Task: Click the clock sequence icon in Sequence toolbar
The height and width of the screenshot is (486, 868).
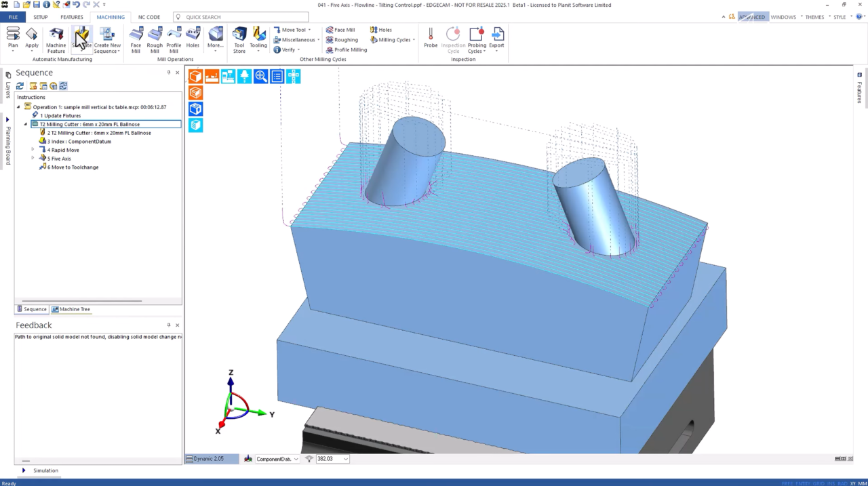Action: tap(53, 86)
